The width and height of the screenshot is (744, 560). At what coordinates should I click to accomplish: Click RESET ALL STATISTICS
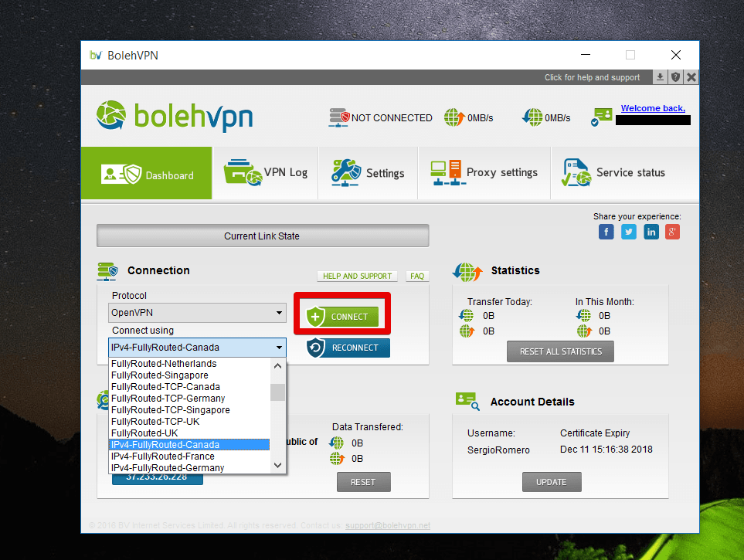[x=560, y=351]
